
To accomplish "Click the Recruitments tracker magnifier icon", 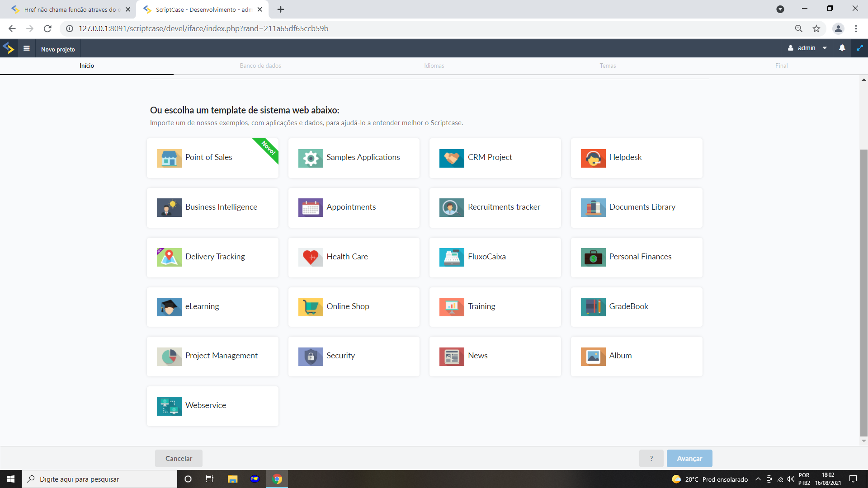I will click(x=452, y=208).
